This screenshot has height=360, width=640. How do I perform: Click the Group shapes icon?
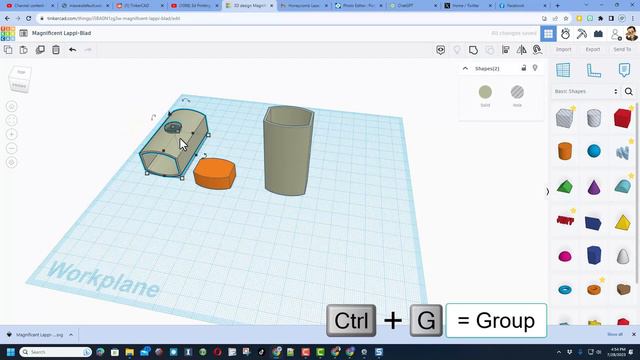(473, 50)
